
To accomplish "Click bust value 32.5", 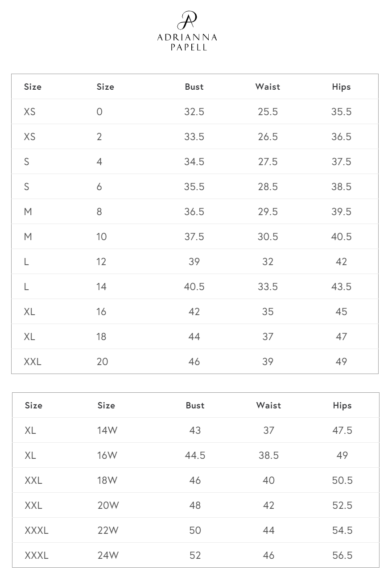I will (x=194, y=112).
